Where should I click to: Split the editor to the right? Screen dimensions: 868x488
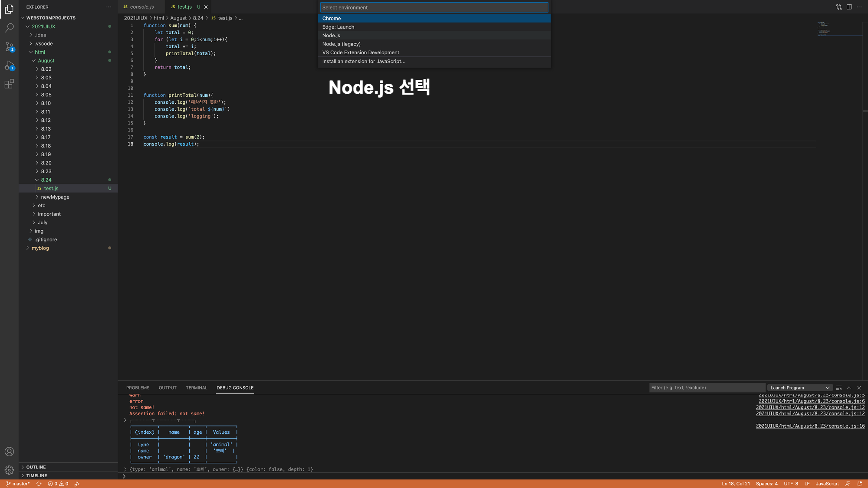849,7
